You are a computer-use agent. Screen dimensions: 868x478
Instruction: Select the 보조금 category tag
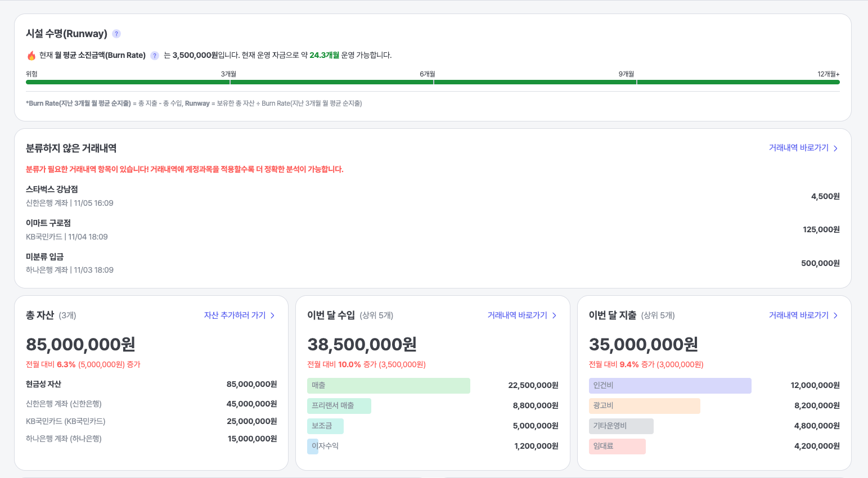[326, 426]
